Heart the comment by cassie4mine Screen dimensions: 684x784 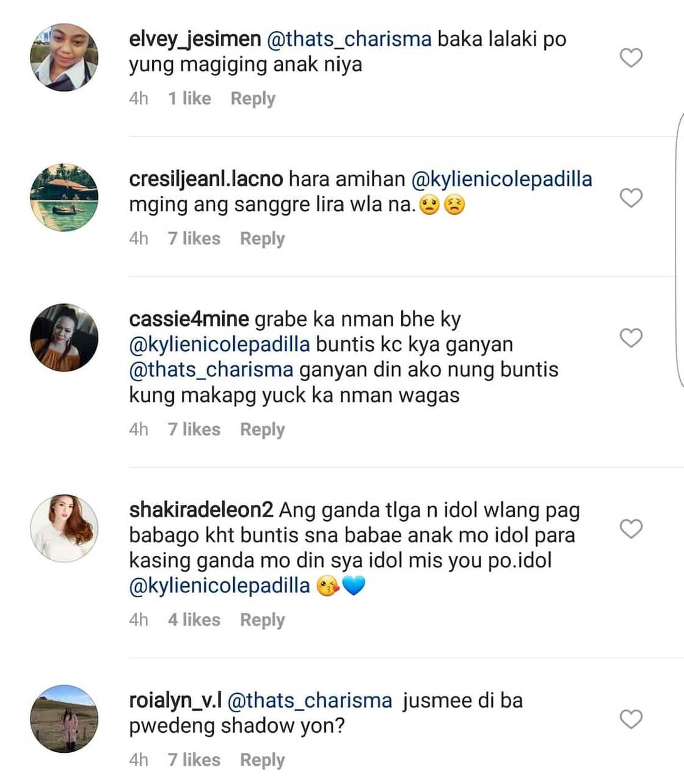tap(631, 338)
